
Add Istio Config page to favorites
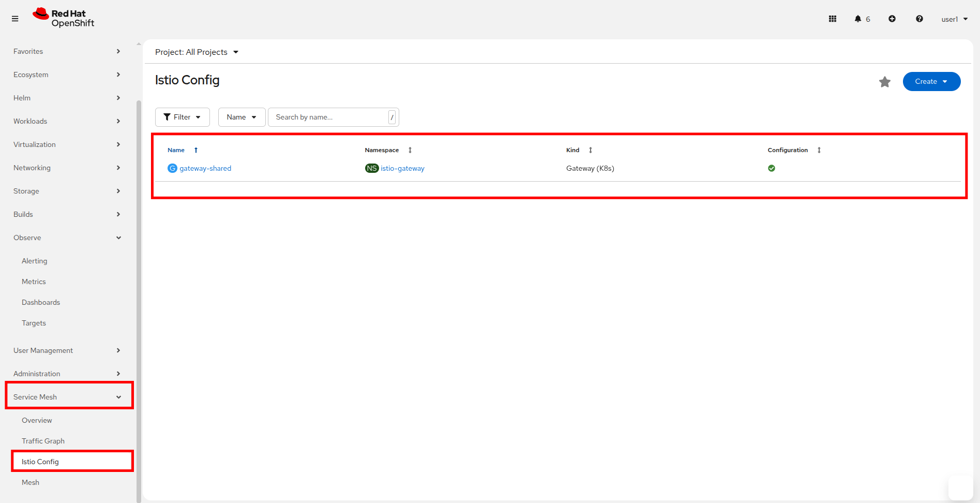(x=885, y=82)
